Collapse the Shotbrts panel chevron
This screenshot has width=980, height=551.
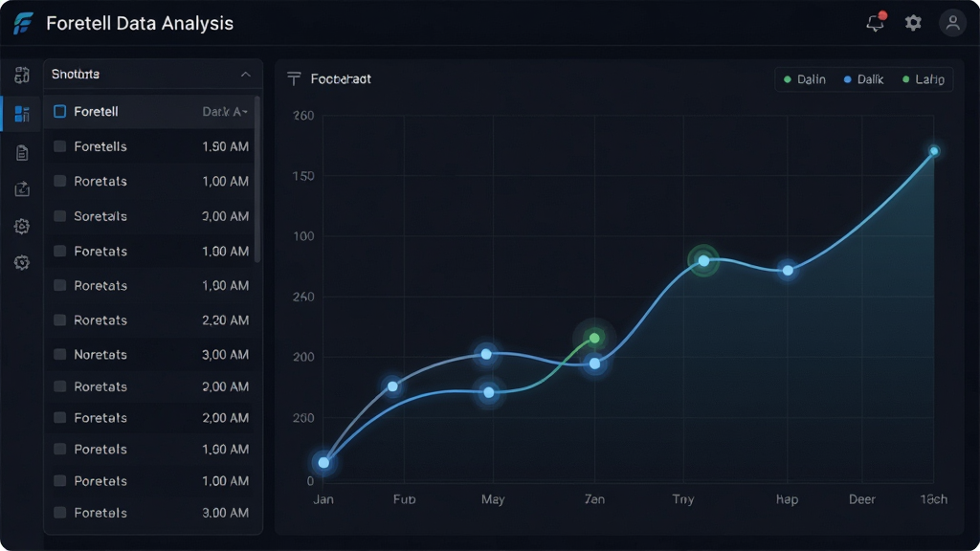246,75
